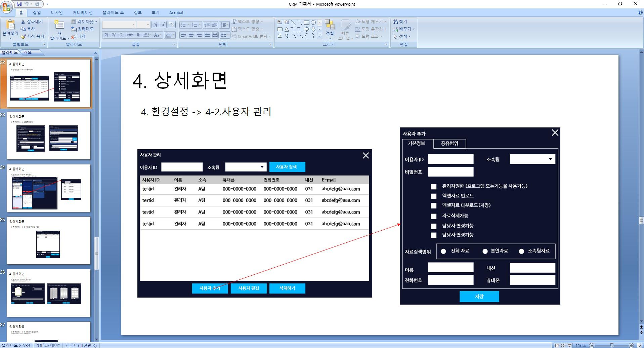Open the 도형 채우기 shape fill dropdown
The height and width of the screenshot is (348, 644).
tap(371, 22)
